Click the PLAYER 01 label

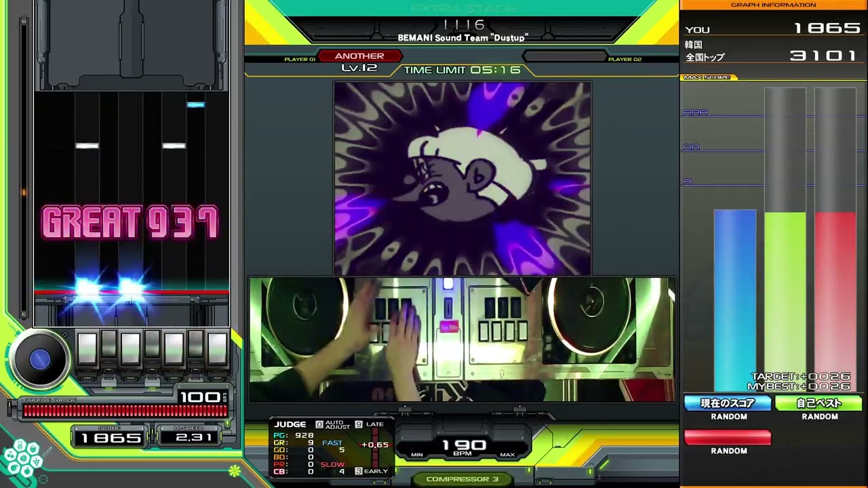pos(300,60)
